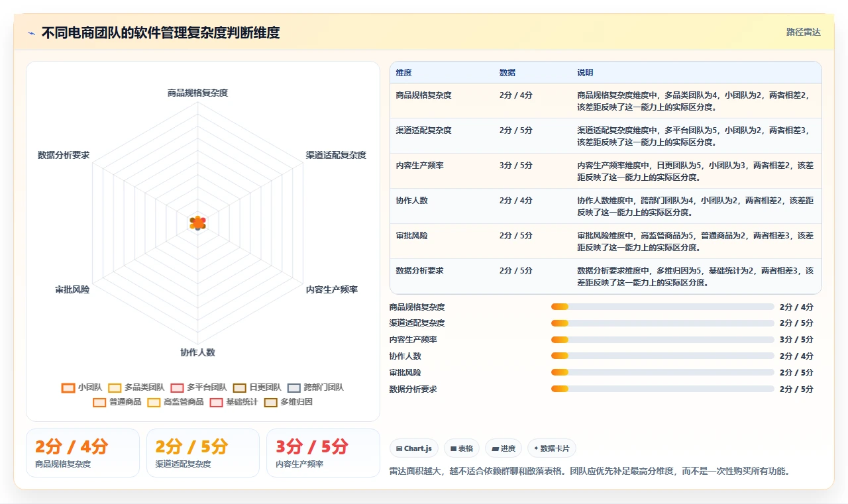Click the 数据分析要求 radar axis label

point(64,155)
